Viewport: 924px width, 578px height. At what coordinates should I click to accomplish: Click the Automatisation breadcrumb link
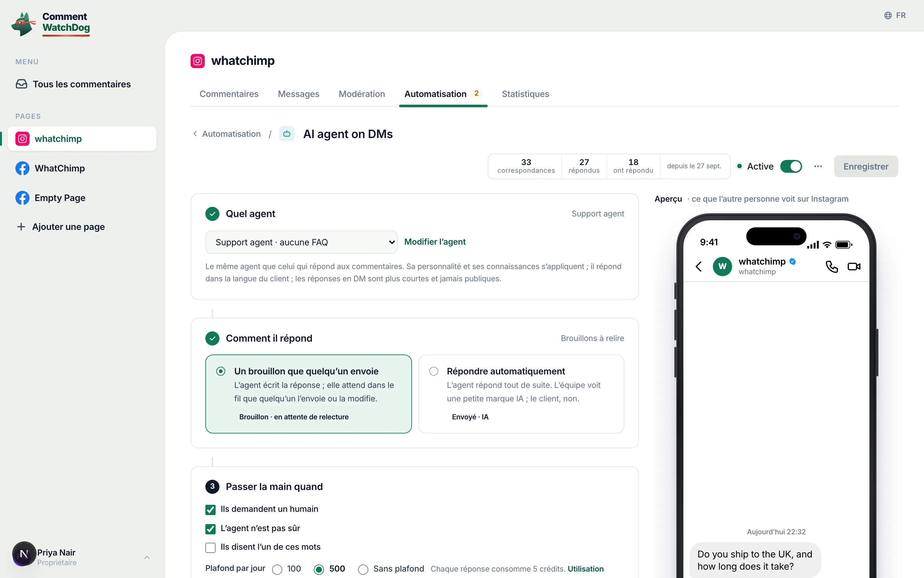tap(231, 134)
